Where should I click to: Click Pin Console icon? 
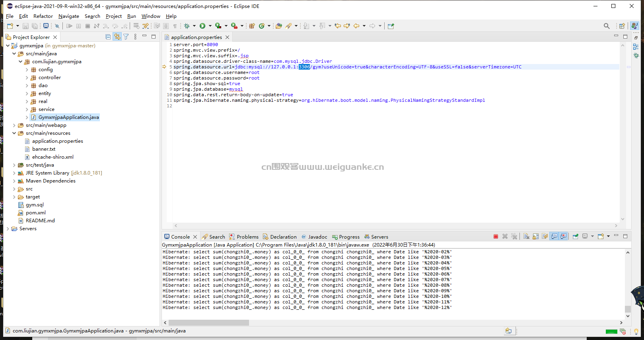pos(576,237)
